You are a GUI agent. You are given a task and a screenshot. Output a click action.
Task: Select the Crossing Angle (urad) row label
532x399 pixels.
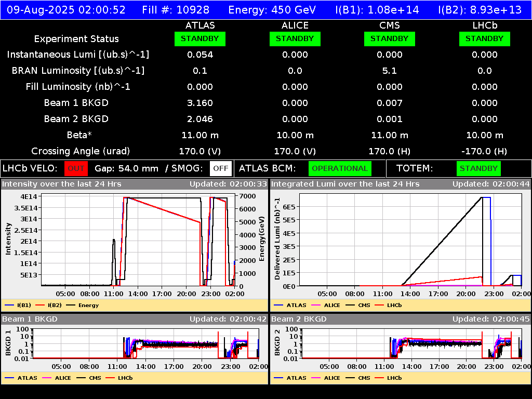(81, 151)
